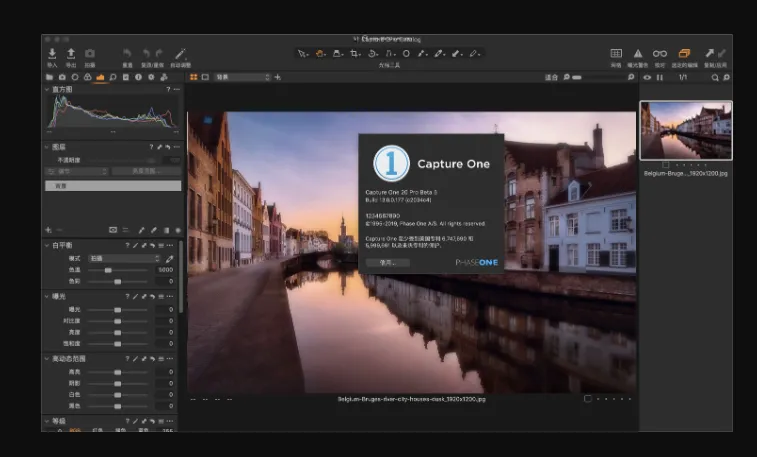This screenshot has width=757, height=457.
Task: Click the Auto Adjust magic wand icon
Action: 180,54
